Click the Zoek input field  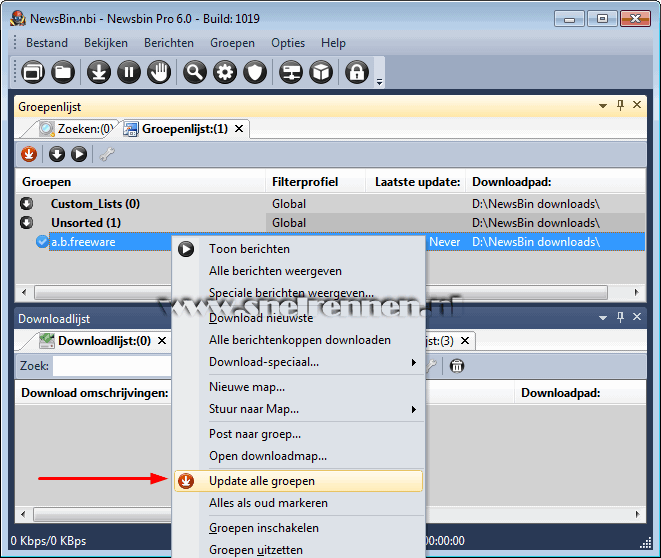point(112,366)
